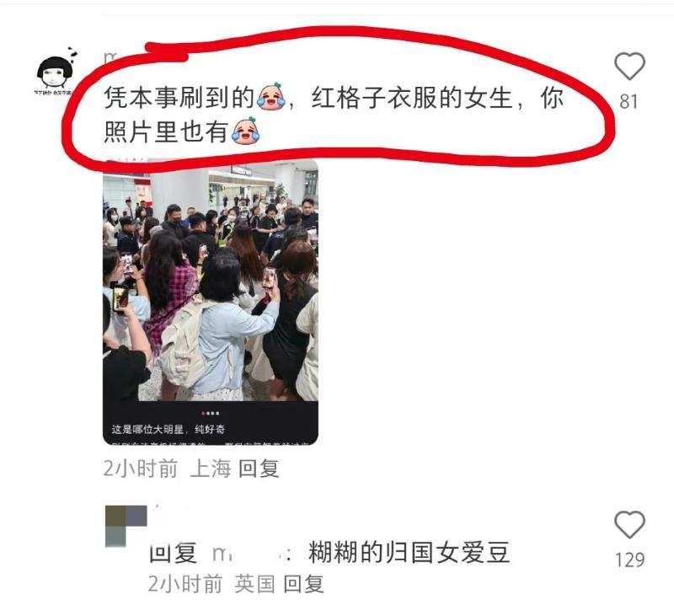This screenshot has width=674, height=616.
Task: Tap the 英国 location label
Action: point(255,584)
